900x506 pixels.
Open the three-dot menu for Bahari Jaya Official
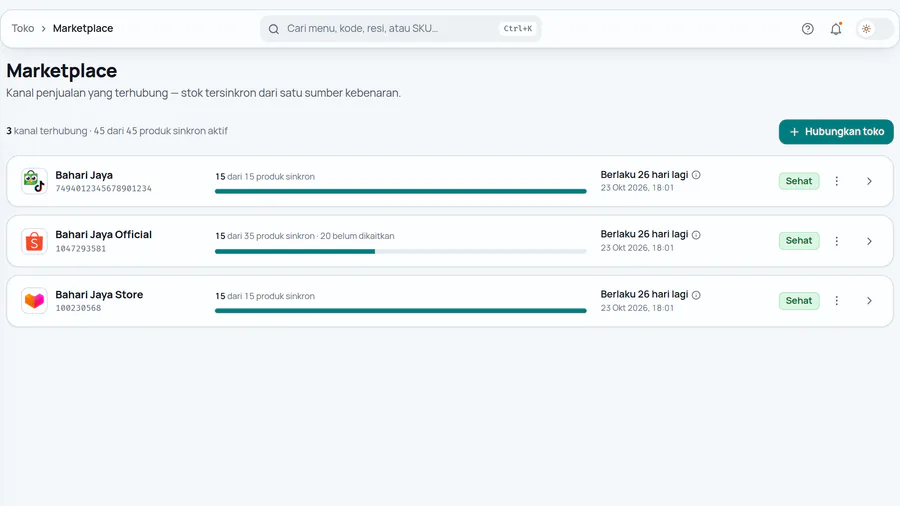837,241
